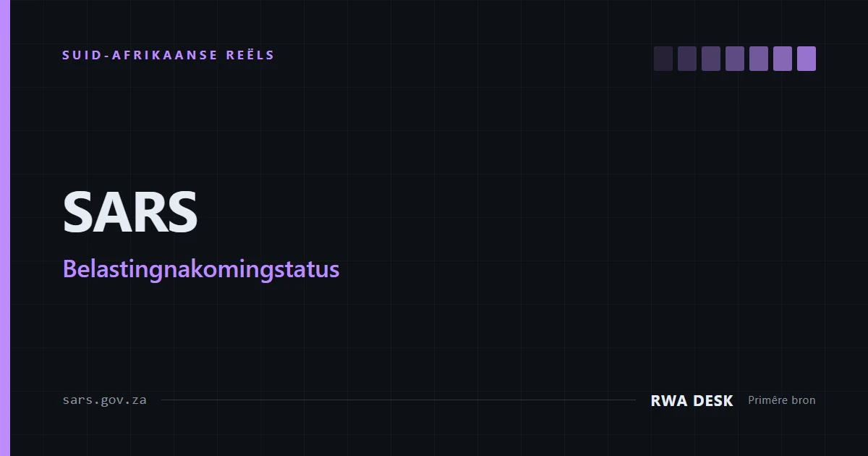Open the sars.gov.za link

104,400
